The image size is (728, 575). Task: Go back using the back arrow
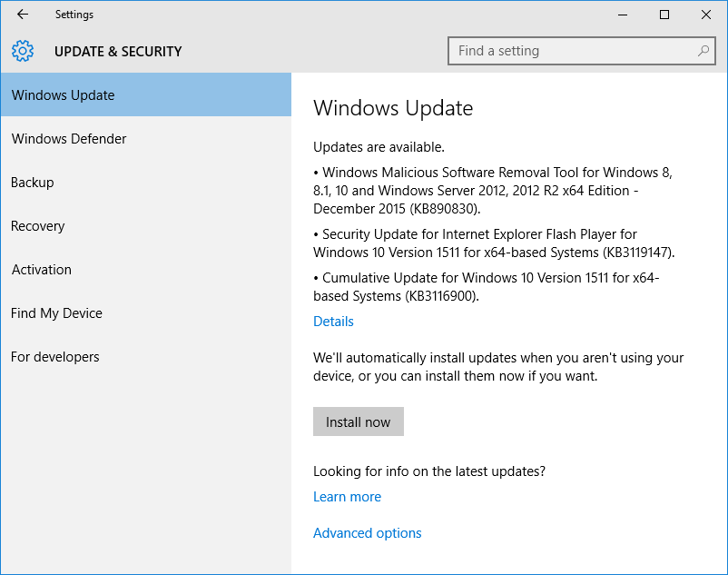(23, 15)
